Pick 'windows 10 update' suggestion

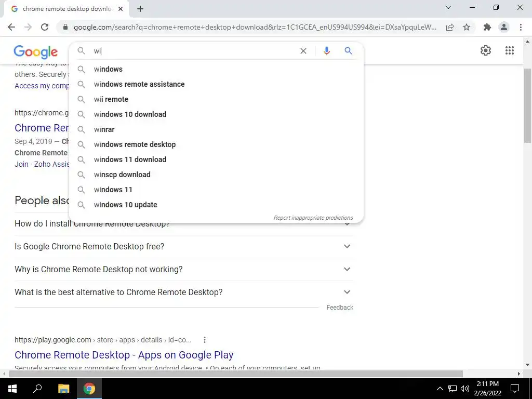pos(216,205)
